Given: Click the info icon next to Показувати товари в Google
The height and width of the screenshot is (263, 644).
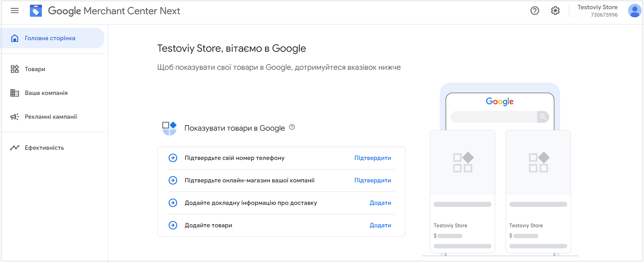Looking at the screenshot, I should coord(292,127).
